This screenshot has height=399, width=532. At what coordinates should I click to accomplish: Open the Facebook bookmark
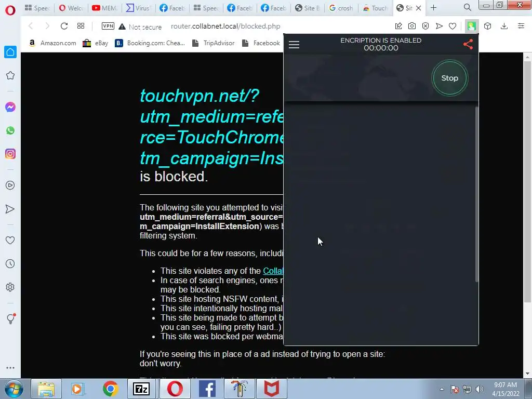(261, 43)
